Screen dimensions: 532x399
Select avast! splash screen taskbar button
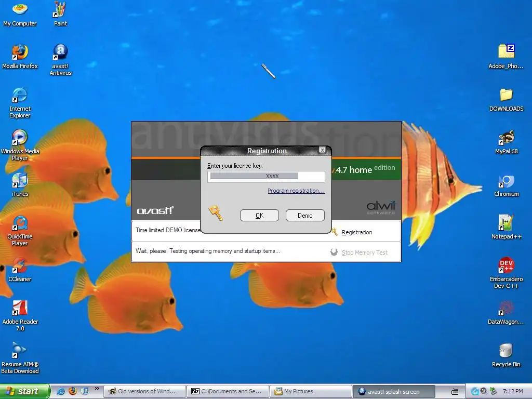click(x=394, y=392)
